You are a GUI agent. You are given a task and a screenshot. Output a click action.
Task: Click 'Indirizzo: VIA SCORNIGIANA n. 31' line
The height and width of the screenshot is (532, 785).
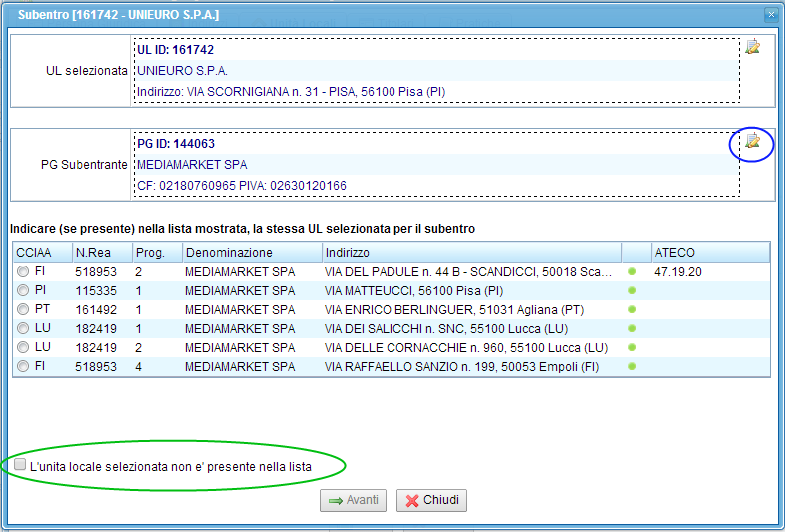point(292,92)
